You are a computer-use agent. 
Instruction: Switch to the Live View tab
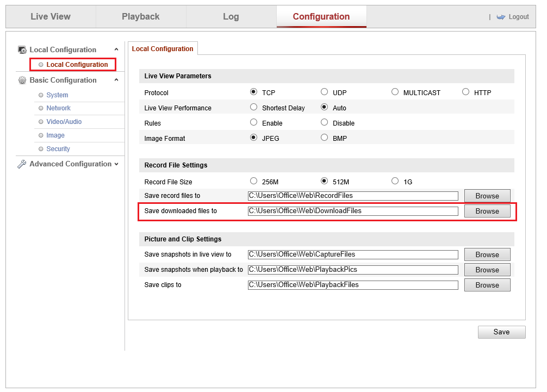(51, 16)
